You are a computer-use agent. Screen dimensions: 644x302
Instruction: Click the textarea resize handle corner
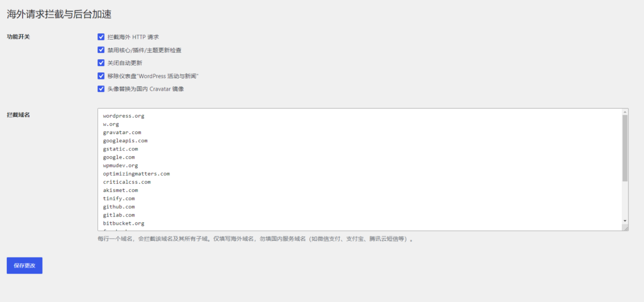(x=625, y=228)
